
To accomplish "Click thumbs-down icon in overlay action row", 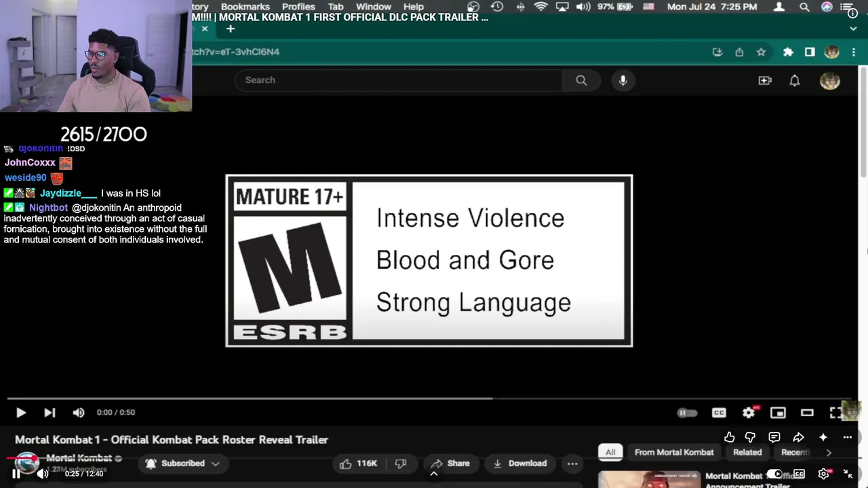I will tap(750, 437).
